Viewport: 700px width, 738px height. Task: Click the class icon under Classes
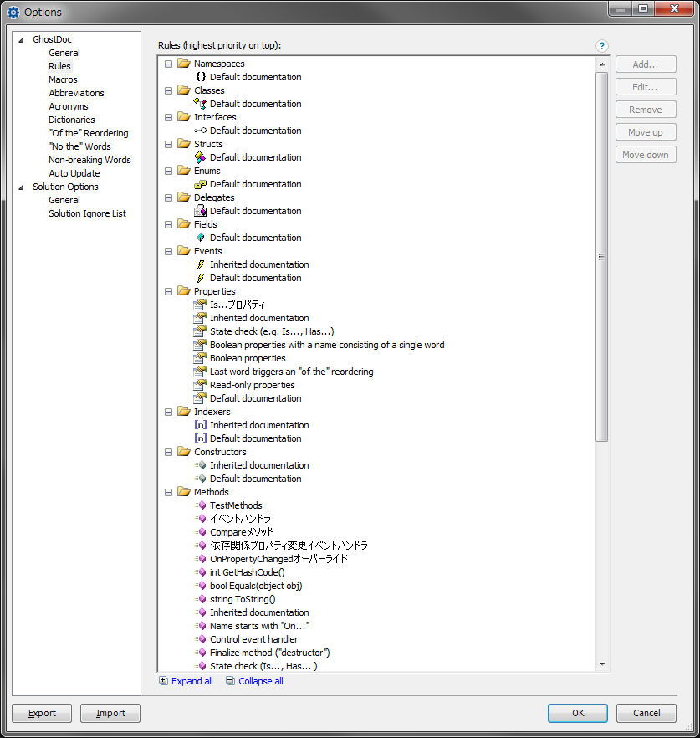click(x=201, y=104)
